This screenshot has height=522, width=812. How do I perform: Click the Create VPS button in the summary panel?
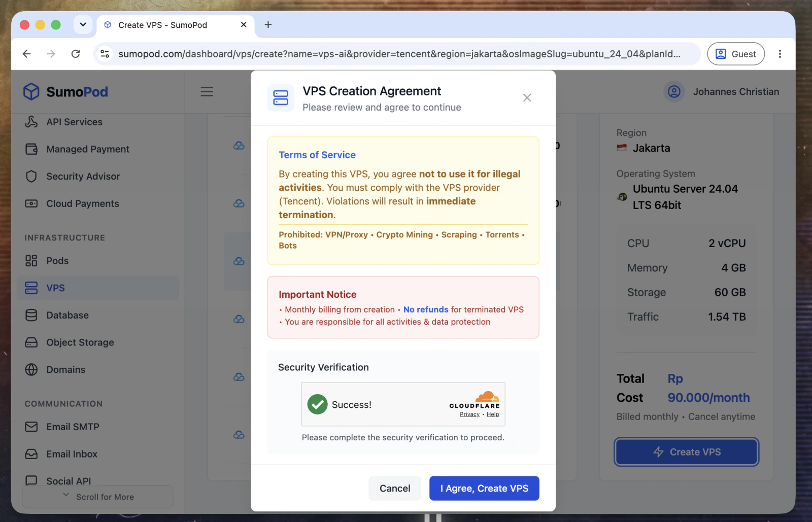tap(687, 452)
